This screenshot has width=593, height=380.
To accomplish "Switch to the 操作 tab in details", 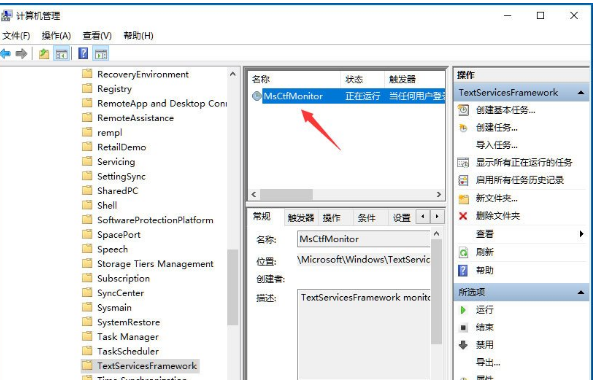I will point(332,218).
